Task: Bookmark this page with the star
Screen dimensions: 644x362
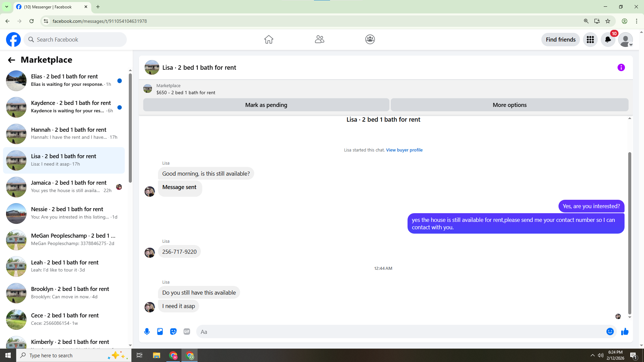Action: (x=608, y=21)
